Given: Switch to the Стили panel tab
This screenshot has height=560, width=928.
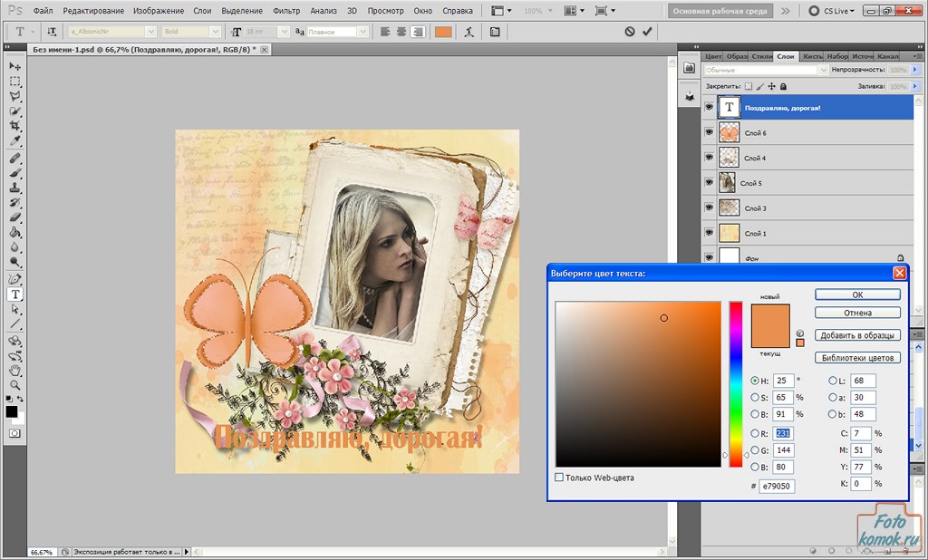Looking at the screenshot, I should pyautogui.click(x=762, y=56).
